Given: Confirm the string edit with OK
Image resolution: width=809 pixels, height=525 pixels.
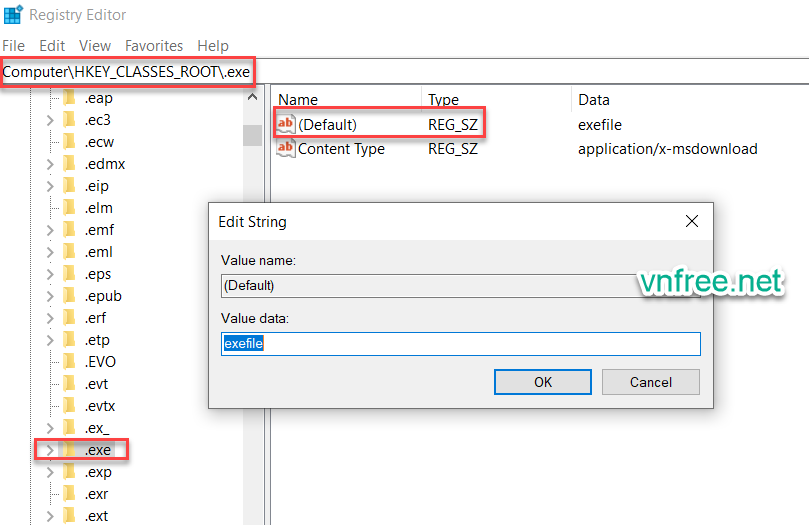Looking at the screenshot, I should click(542, 382).
